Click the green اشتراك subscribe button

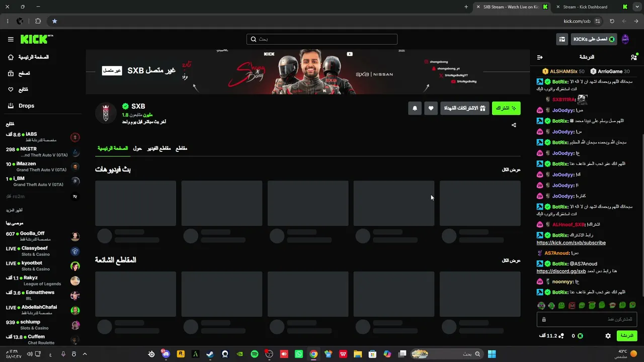tap(506, 108)
